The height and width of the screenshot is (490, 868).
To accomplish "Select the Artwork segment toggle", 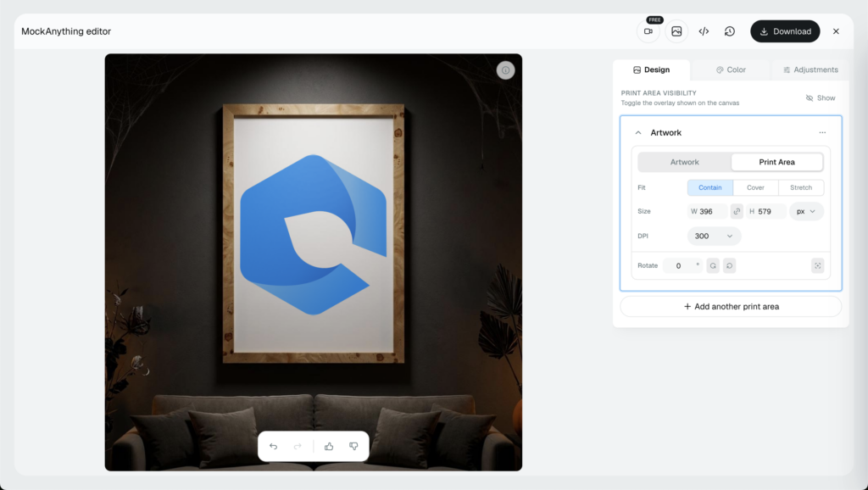I will click(x=685, y=162).
